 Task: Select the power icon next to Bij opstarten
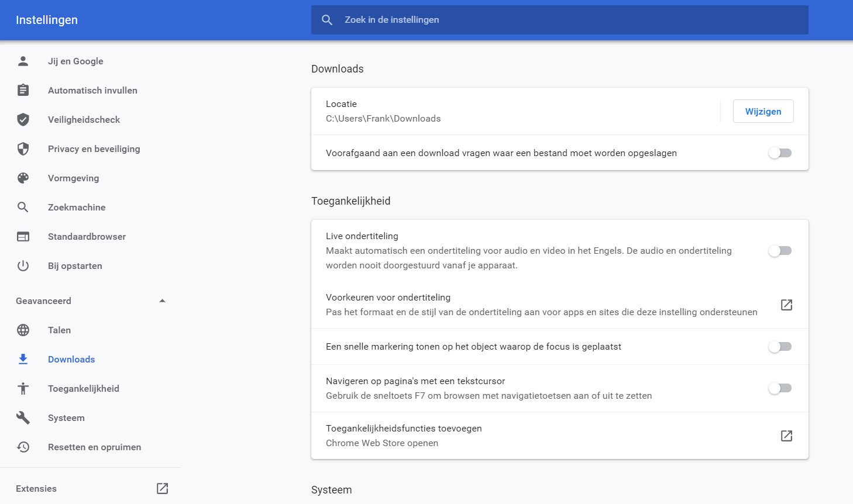(x=23, y=265)
